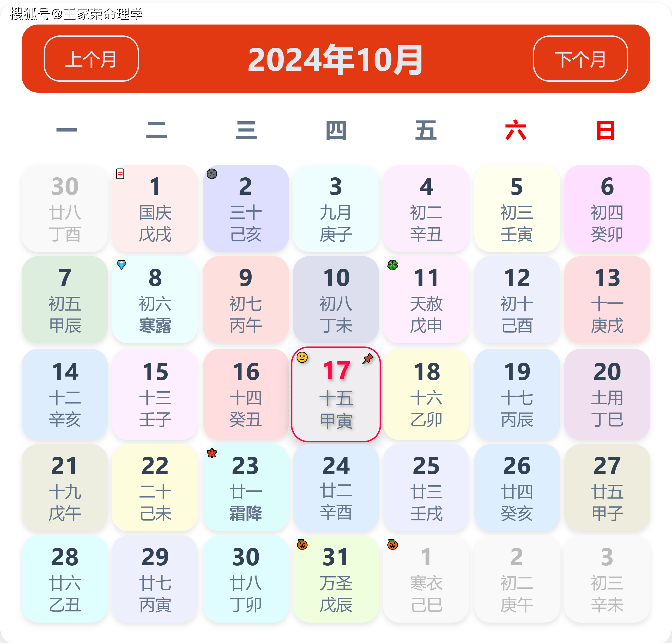Select October 18 十六 乙卯 cell
Image resolution: width=672 pixels, height=643 pixels.
(426, 394)
